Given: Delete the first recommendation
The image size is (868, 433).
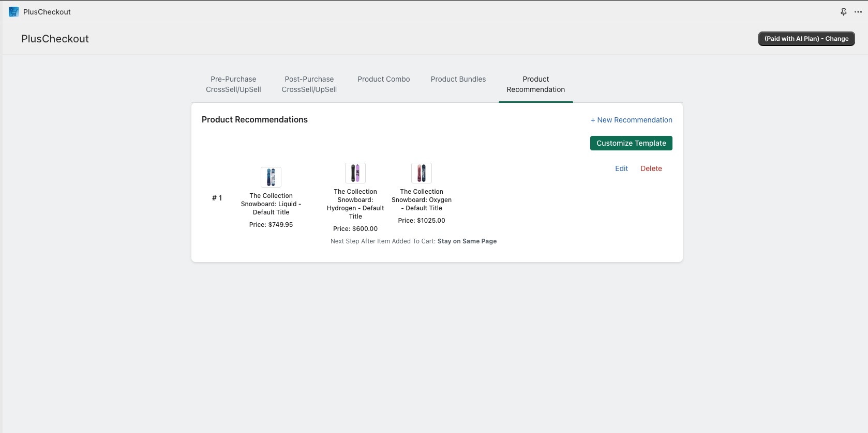Looking at the screenshot, I should [651, 168].
